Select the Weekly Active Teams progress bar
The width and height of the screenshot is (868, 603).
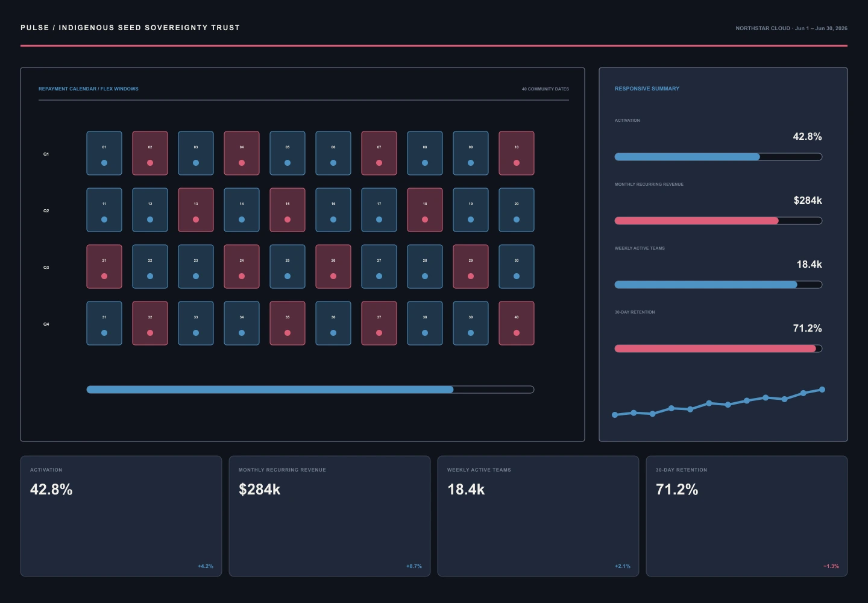(x=719, y=285)
